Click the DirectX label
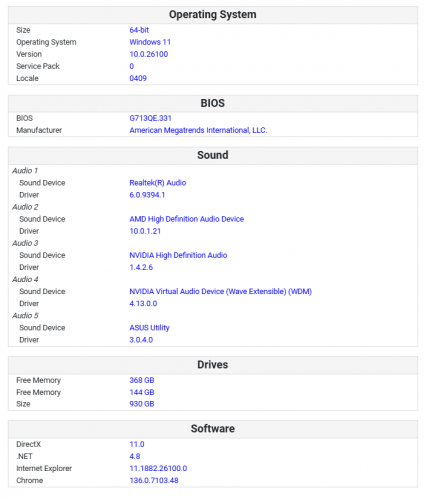The width and height of the screenshot is (426, 500). click(29, 444)
